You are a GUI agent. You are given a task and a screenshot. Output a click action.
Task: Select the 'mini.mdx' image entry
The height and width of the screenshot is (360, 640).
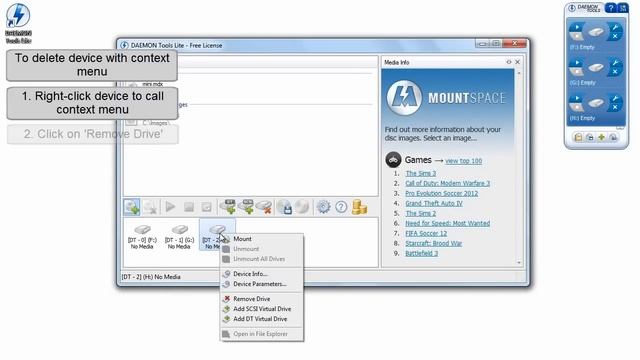[x=153, y=84]
